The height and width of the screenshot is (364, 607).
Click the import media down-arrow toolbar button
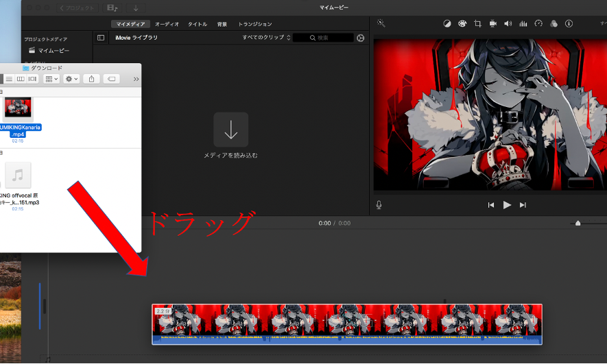pyautogui.click(x=136, y=8)
